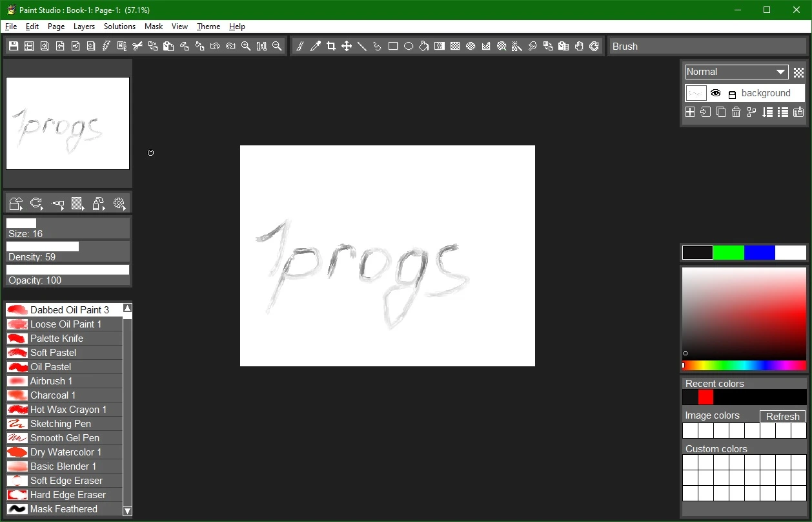Select the ellipse shape tool

point(409,46)
